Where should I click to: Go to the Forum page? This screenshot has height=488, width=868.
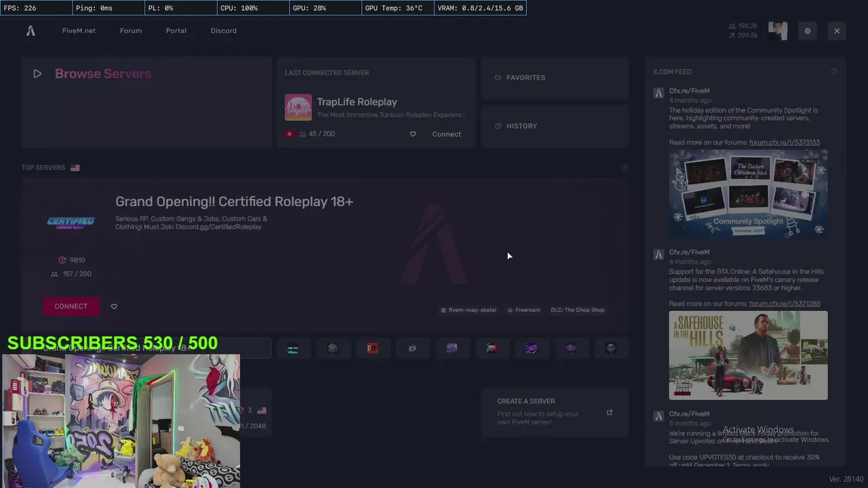click(131, 30)
